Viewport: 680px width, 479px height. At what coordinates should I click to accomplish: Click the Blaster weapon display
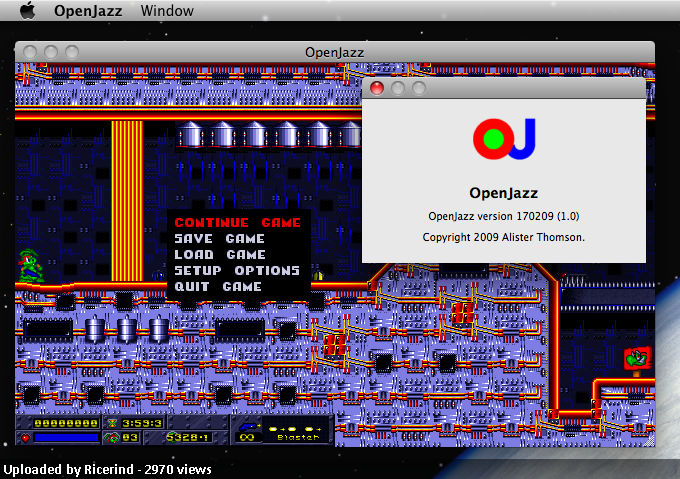[x=298, y=431]
